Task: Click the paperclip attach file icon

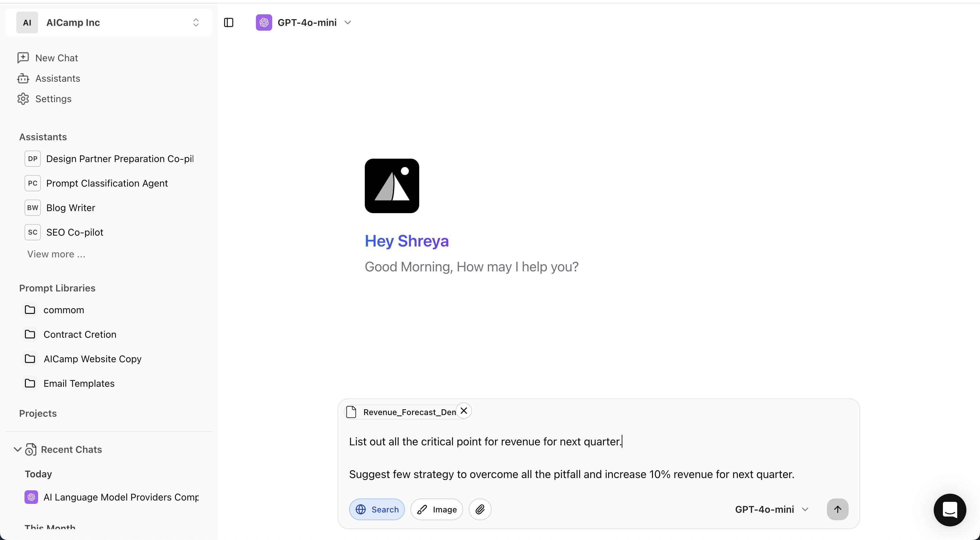Action: tap(480, 509)
